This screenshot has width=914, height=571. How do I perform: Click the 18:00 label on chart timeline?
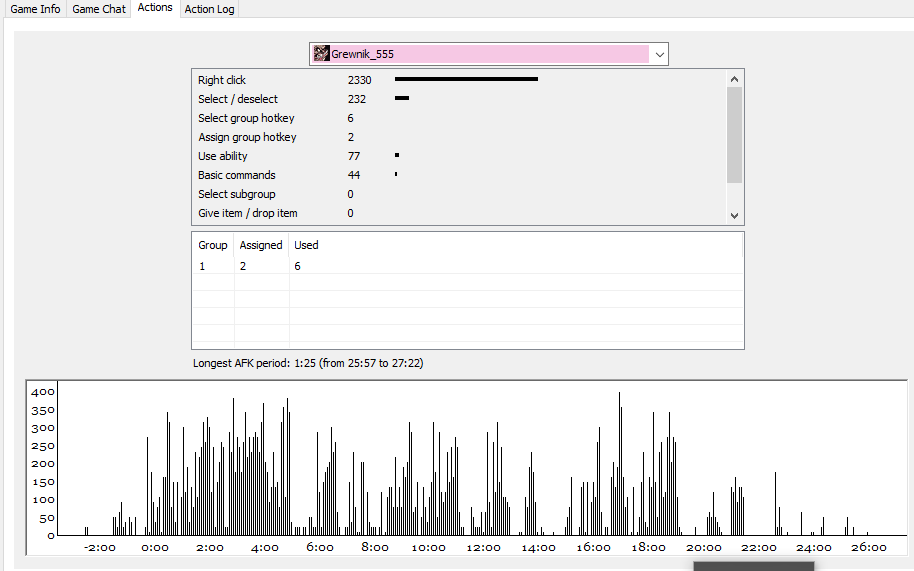point(648,548)
